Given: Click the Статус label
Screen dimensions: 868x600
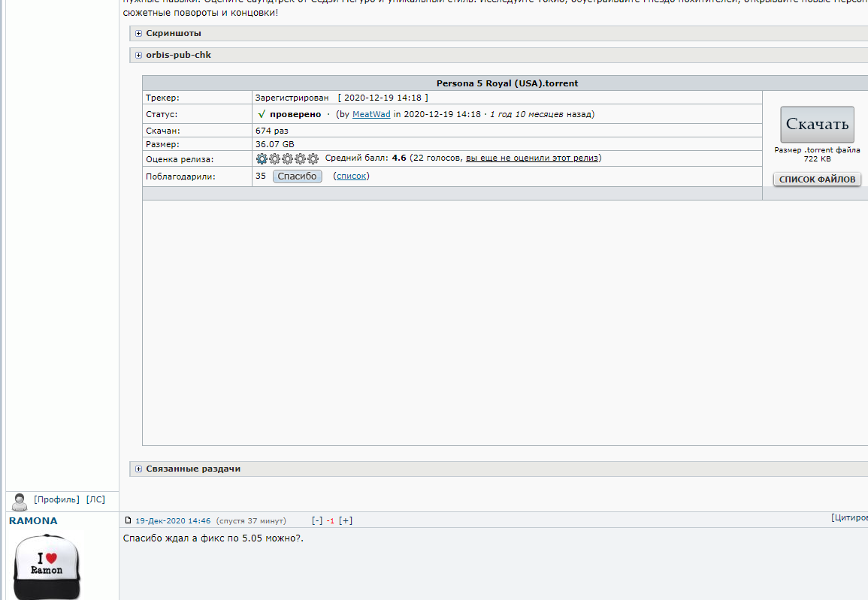Looking at the screenshot, I should click(162, 114).
